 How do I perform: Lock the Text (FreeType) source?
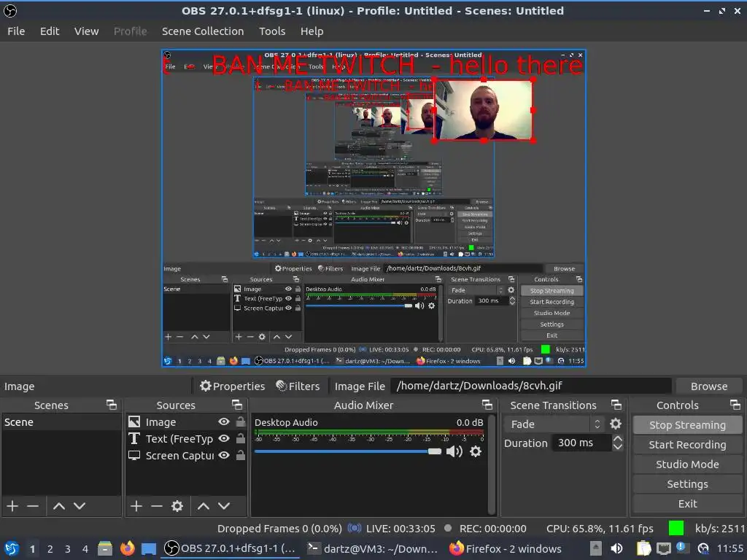(241, 438)
